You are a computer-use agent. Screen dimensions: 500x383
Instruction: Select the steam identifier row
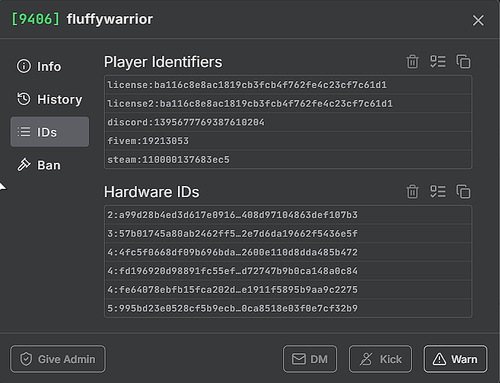[x=288, y=160]
